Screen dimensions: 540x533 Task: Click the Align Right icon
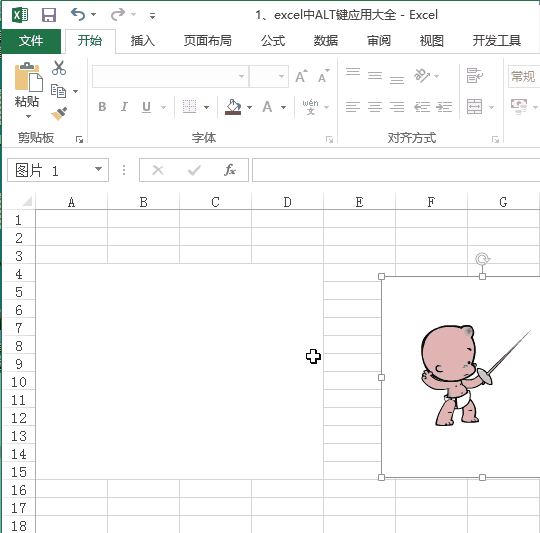tap(397, 107)
